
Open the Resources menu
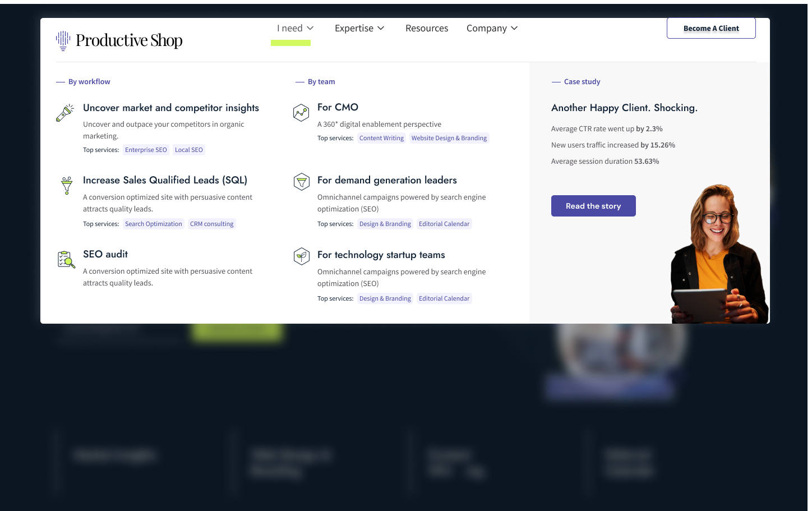(x=427, y=27)
